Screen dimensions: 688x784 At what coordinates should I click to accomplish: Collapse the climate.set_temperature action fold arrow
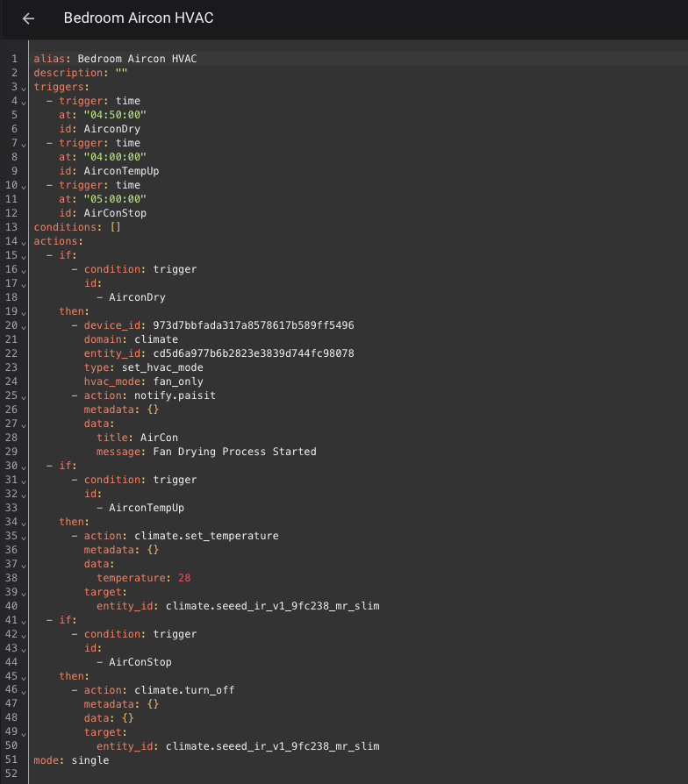tap(24, 538)
